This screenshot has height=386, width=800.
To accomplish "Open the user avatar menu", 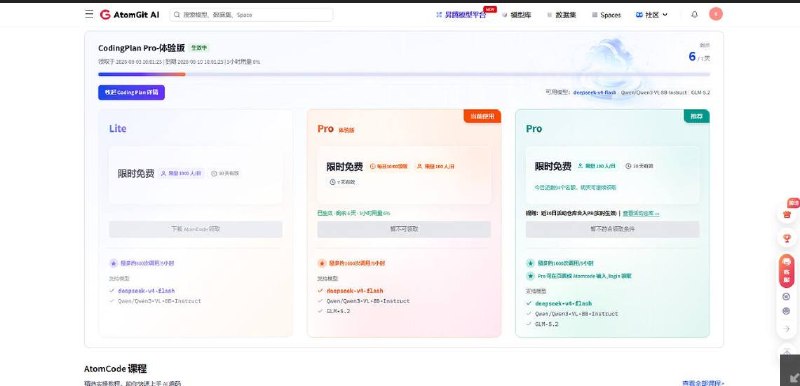I will point(716,14).
